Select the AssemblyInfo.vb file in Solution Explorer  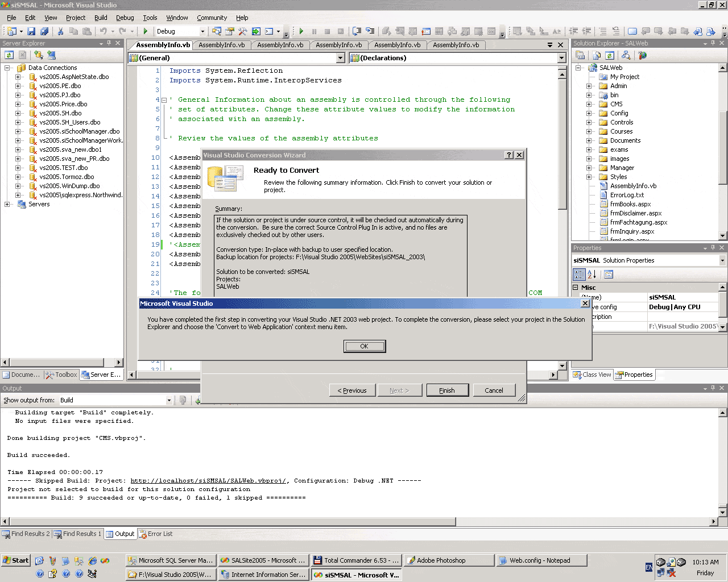[633, 186]
